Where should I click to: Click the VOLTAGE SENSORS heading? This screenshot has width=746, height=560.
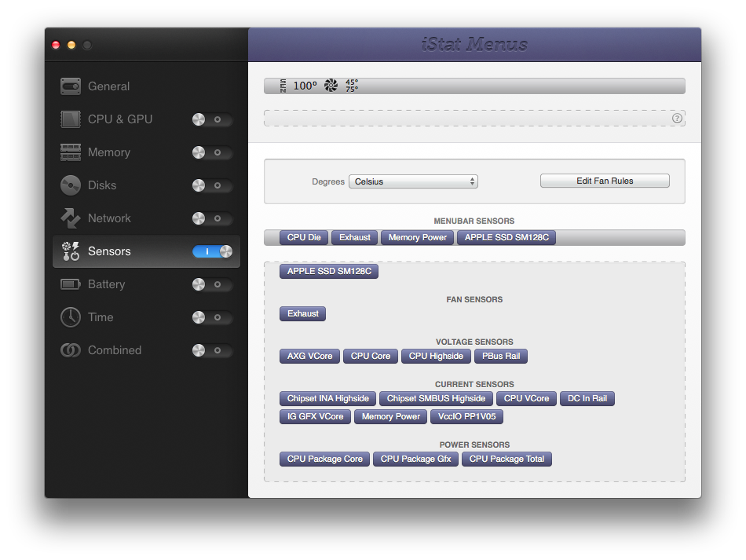(x=474, y=342)
